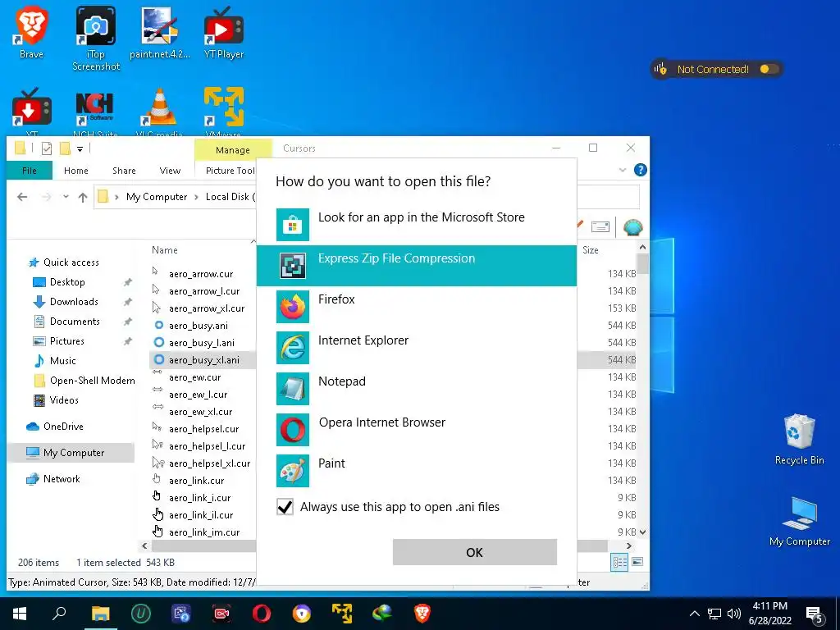The height and width of the screenshot is (630, 840).
Task: Open the View ribbon tab
Action: click(170, 171)
